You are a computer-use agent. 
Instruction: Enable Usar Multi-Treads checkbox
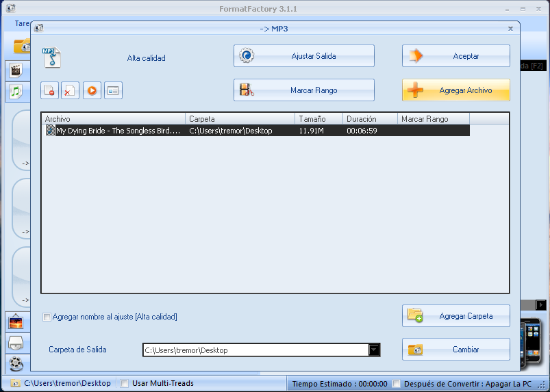coord(124,383)
